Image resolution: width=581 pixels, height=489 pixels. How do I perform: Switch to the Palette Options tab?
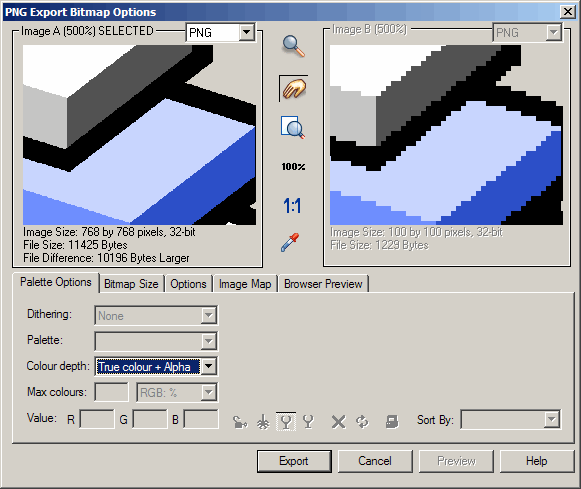[x=56, y=282]
